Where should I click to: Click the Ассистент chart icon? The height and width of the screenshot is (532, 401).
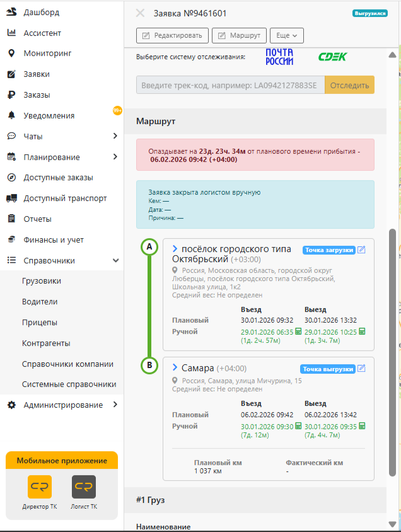(x=11, y=33)
